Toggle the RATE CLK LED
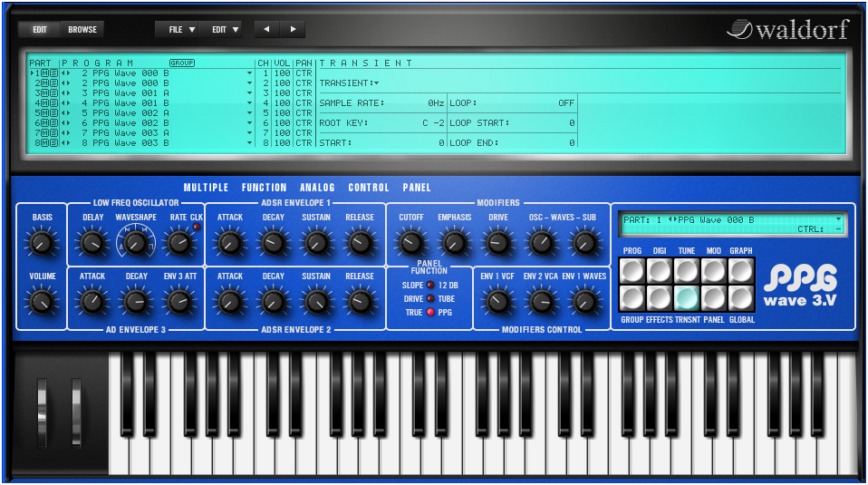Screen dimensions: 868x485 197,227
